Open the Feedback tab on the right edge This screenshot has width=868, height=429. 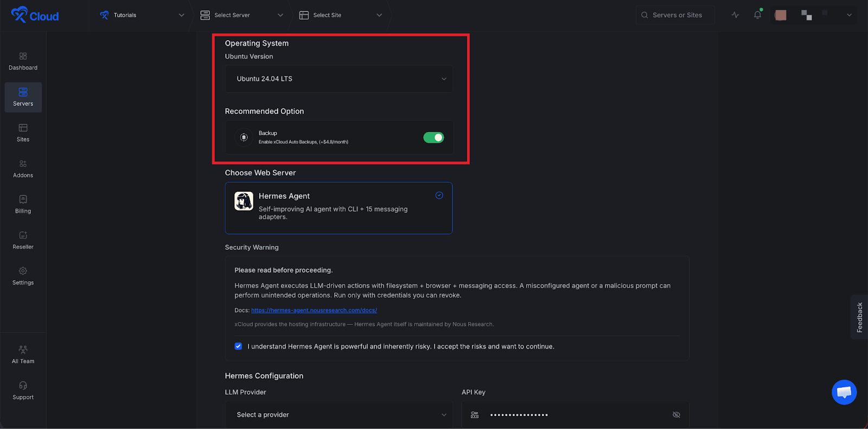[x=860, y=317]
